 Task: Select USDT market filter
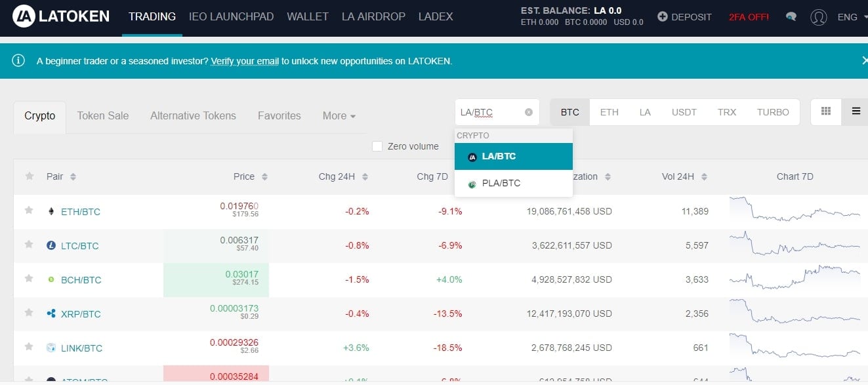pos(684,112)
